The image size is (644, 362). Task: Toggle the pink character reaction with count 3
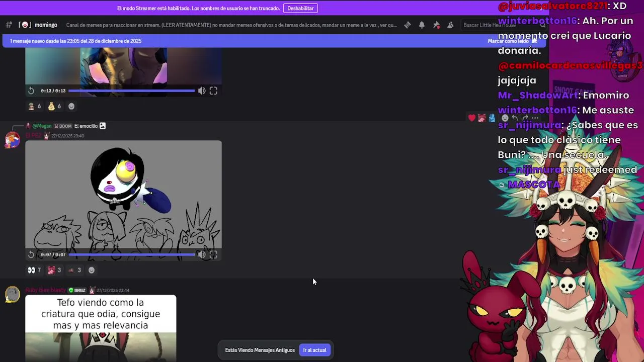[x=54, y=270]
